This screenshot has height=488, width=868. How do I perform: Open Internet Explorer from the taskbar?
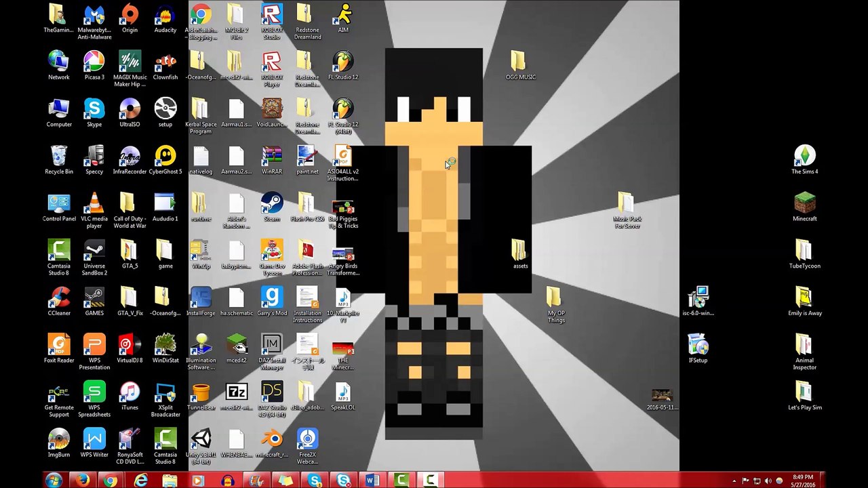pyautogui.click(x=140, y=481)
